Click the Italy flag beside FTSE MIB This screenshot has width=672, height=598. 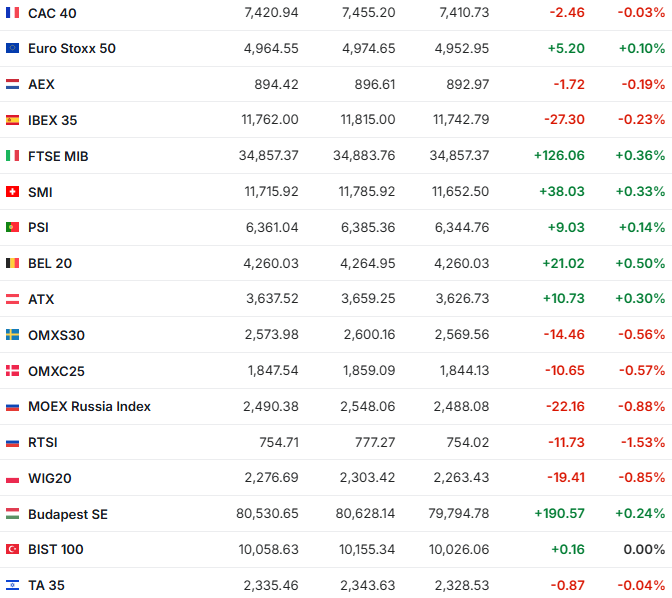tap(12, 156)
